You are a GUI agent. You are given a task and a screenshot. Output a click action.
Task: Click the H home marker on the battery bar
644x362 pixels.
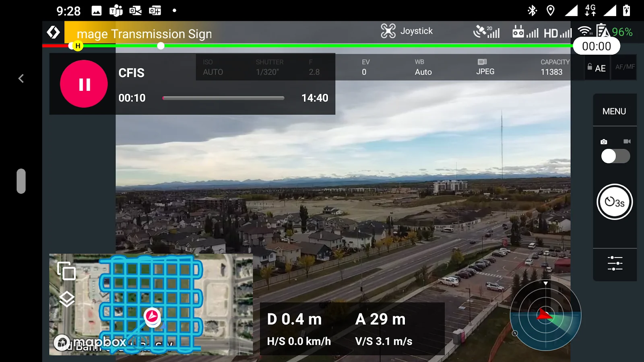tap(78, 46)
